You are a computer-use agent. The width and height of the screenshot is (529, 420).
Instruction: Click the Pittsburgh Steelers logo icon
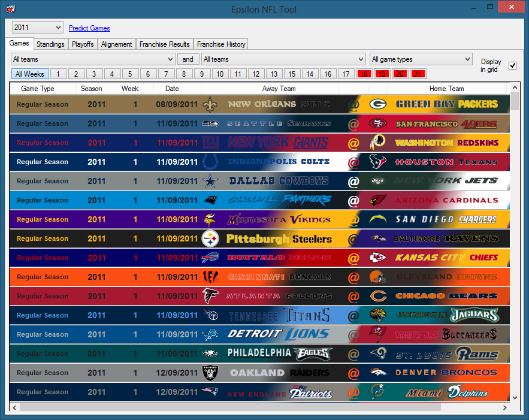pyautogui.click(x=210, y=238)
